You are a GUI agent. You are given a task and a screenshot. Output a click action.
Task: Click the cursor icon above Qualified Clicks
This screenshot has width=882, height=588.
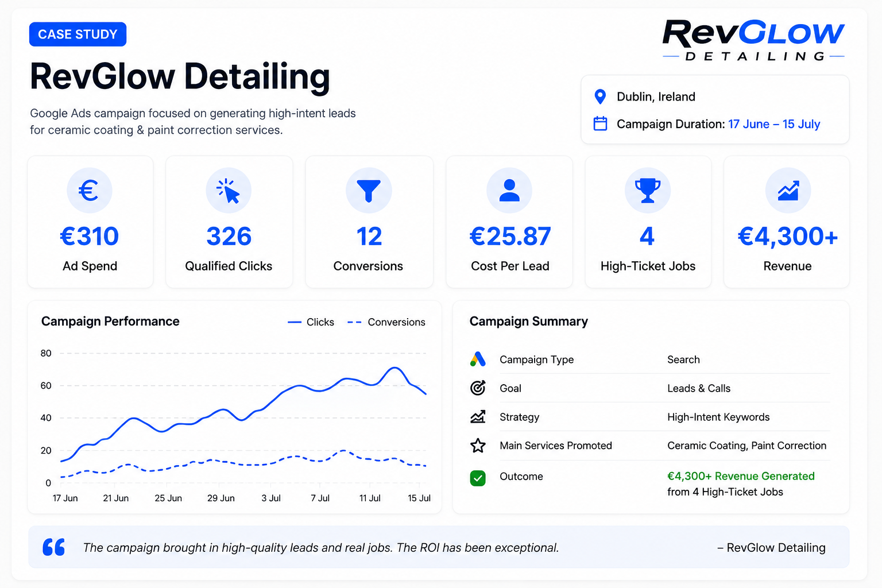point(229,191)
